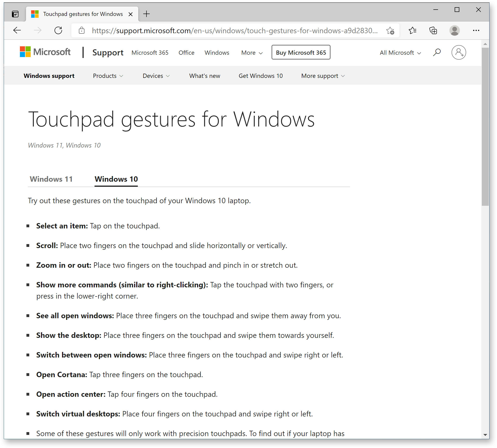Select the Office menu item
The width and height of the screenshot is (497, 448).
point(186,52)
